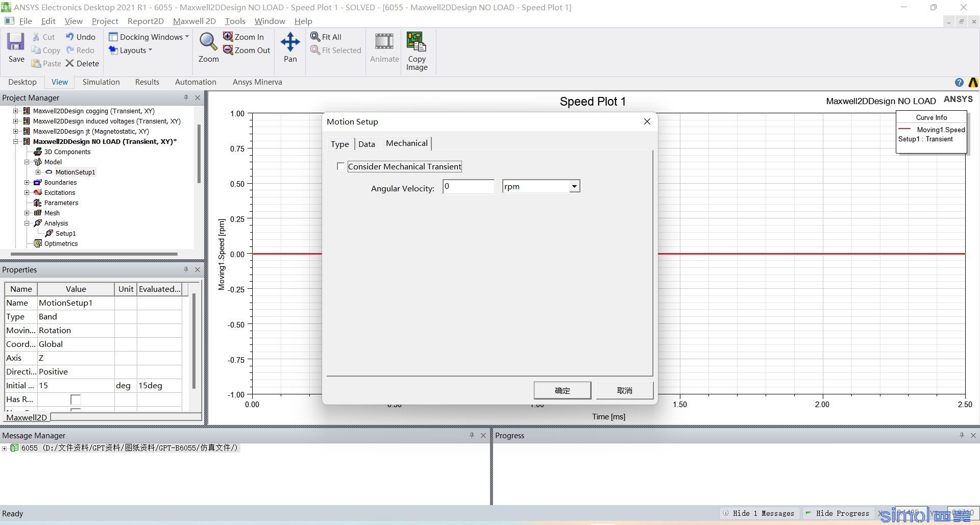Viewport: 980px width, 525px height.
Task: Collapse the Model tree node
Action: 27,162
